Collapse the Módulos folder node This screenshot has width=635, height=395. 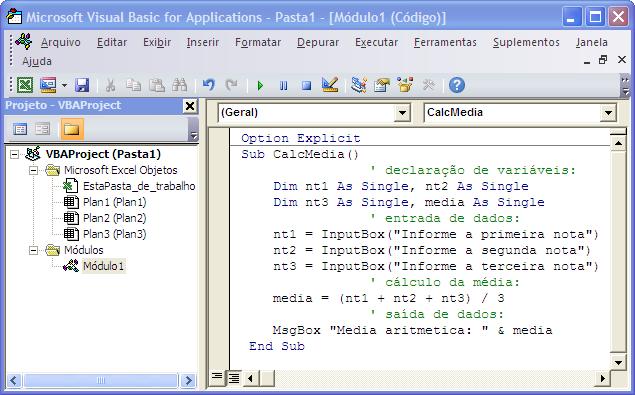(x=34, y=250)
